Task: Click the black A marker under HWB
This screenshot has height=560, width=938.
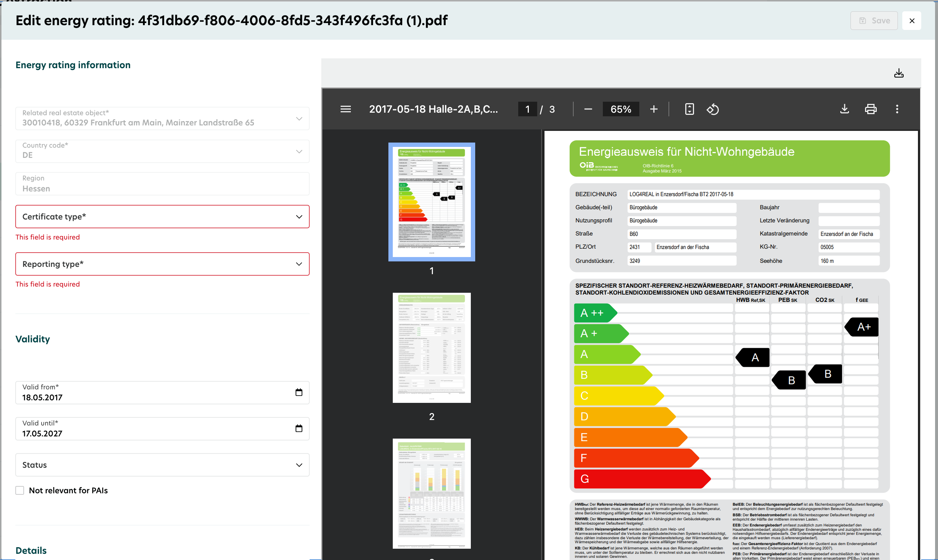Action: [x=753, y=357]
